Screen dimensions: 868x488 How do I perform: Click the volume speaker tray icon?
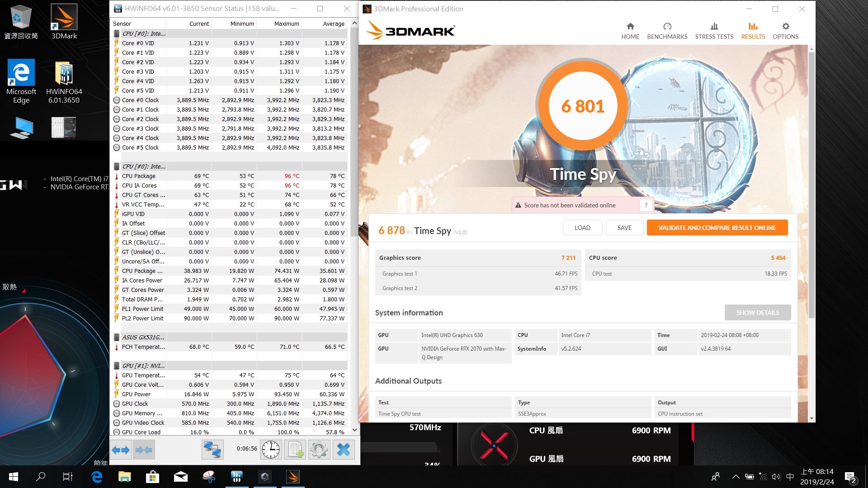point(776,477)
